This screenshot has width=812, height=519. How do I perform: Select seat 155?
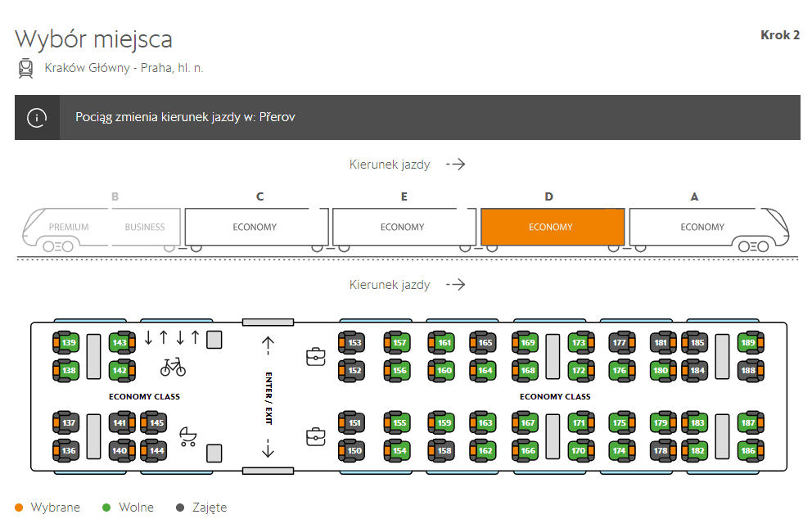point(397,422)
